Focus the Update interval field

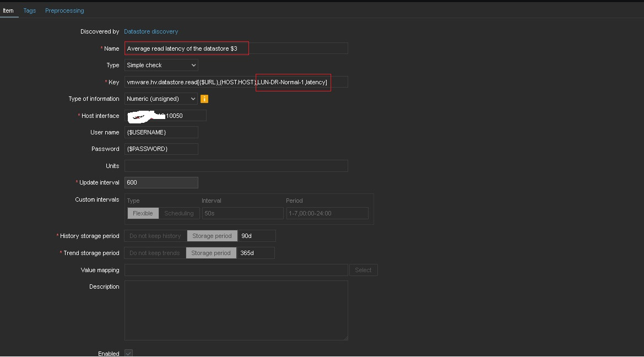pos(161,182)
